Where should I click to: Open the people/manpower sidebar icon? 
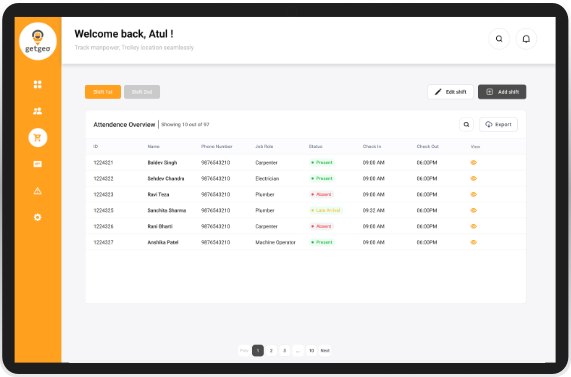click(x=38, y=111)
